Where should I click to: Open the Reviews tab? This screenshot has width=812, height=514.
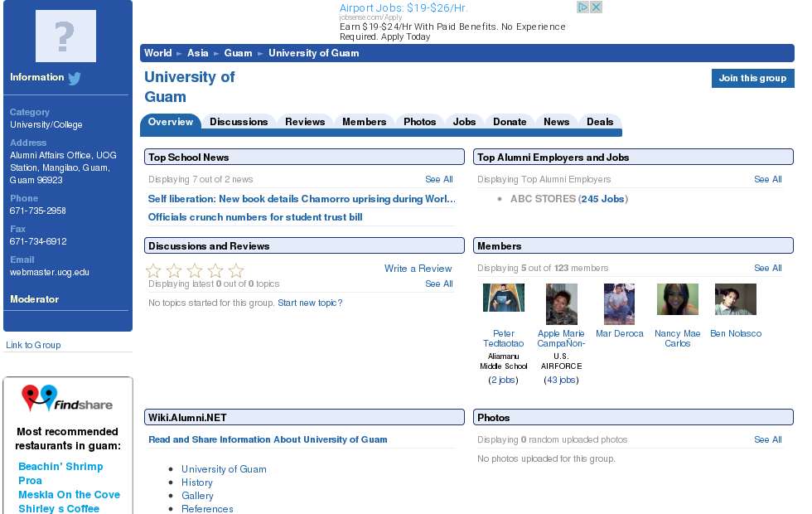coord(305,122)
